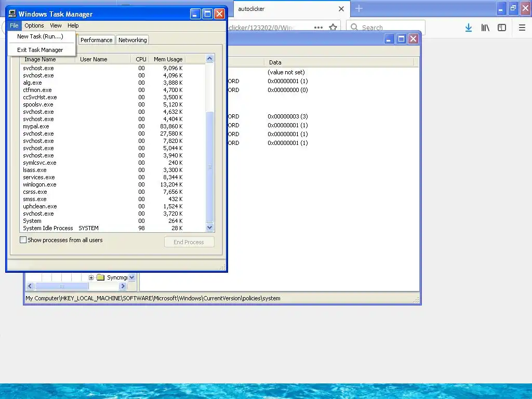
Task: Click the Firefox address bar URL
Action: [x=261, y=28]
